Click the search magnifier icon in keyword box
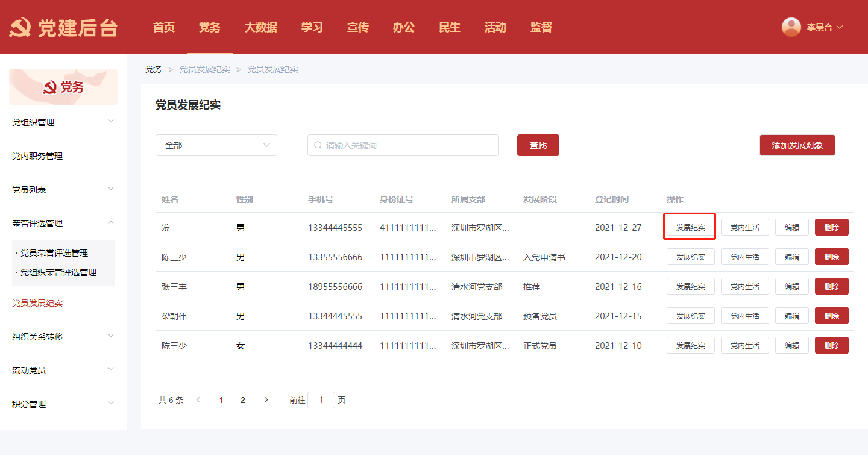The width and height of the screenshot is (868, 456). point(318,145)
